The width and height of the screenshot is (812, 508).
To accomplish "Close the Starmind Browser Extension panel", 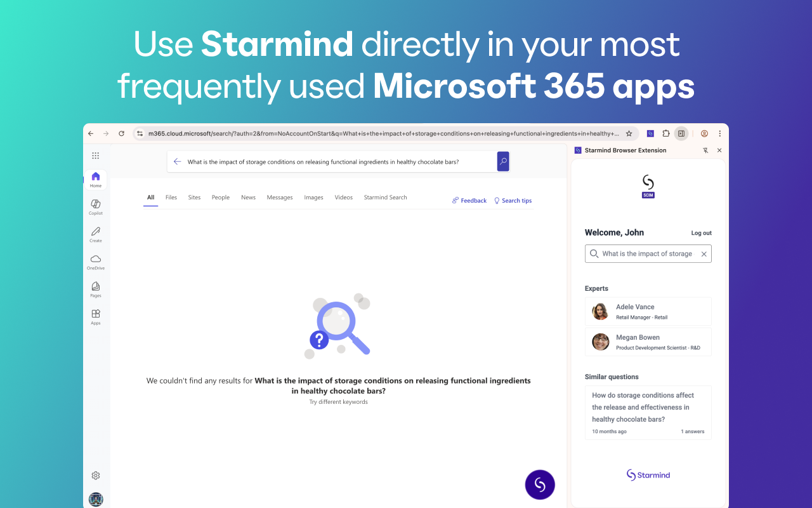I will click(719, 150).
